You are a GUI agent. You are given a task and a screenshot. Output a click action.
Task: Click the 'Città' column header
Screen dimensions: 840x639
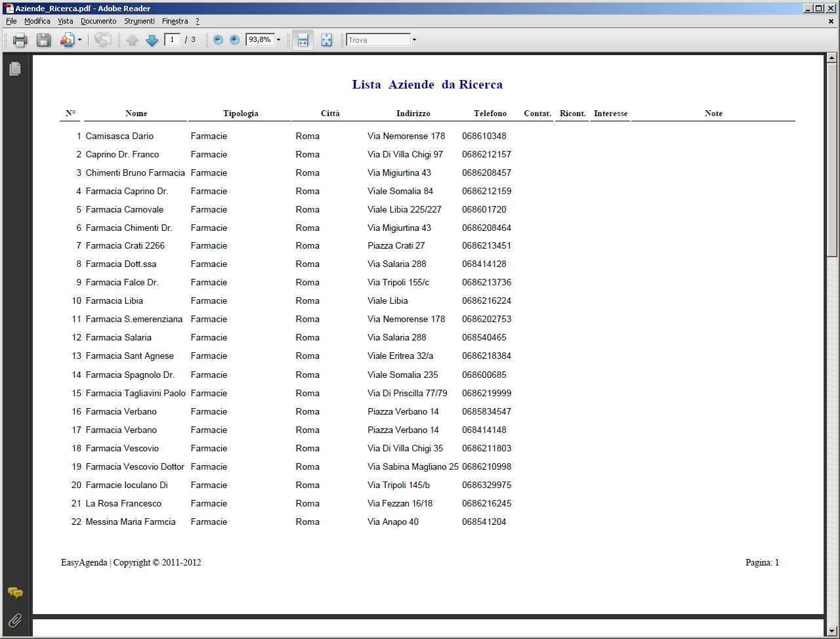coord(330,113)
